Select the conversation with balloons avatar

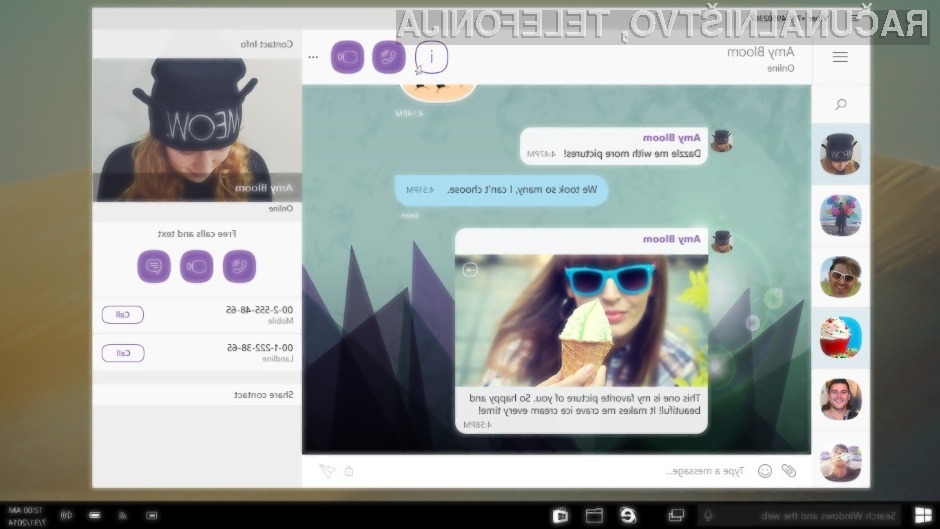pyautogui.click(x=840, y=215)
